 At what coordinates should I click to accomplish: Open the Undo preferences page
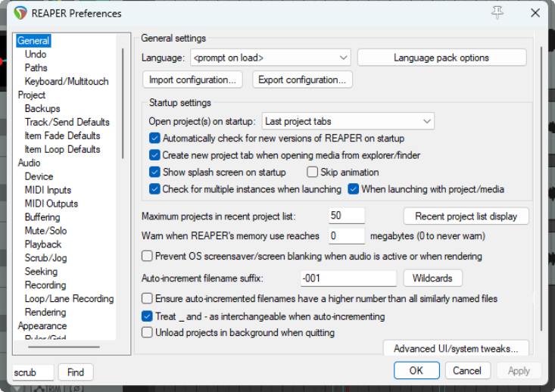click(36, 54)
